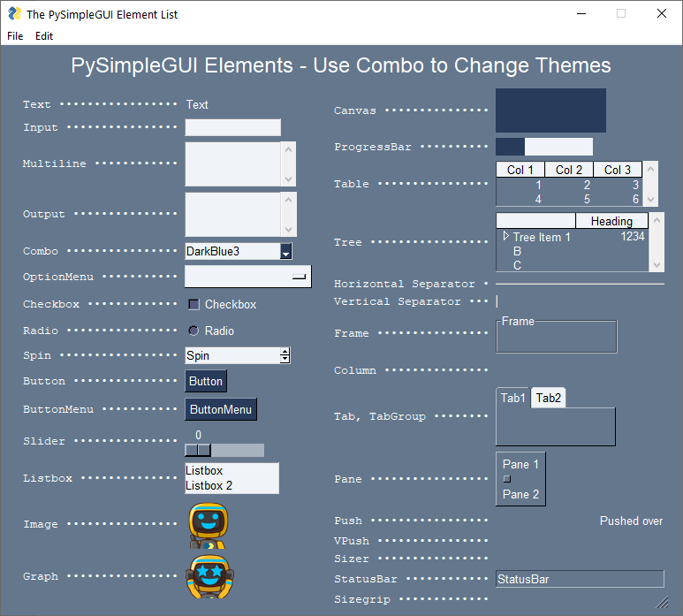Switch to Tab2
Viewport: 683px width, 616px height.
tap(548, 399)
